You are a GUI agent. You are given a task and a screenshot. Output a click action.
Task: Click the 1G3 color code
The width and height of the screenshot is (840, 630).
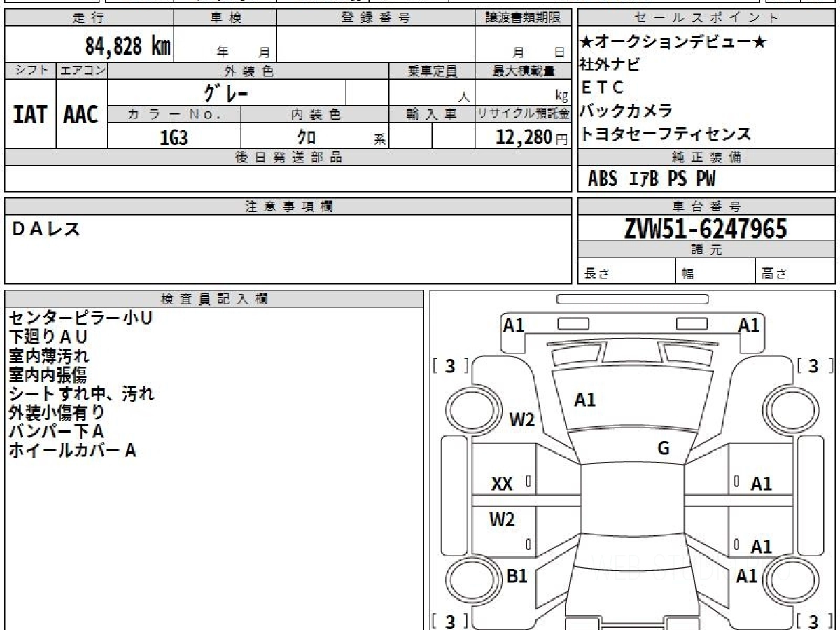(x=174, y=138)
